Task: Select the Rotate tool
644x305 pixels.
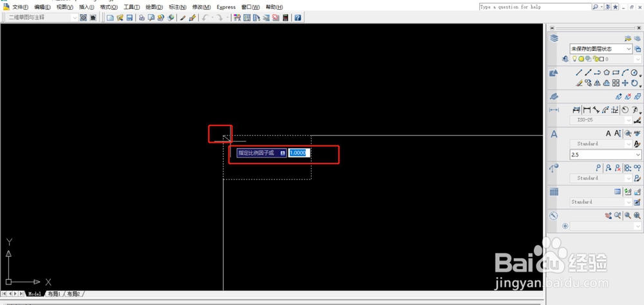Action: coord(634,83)
